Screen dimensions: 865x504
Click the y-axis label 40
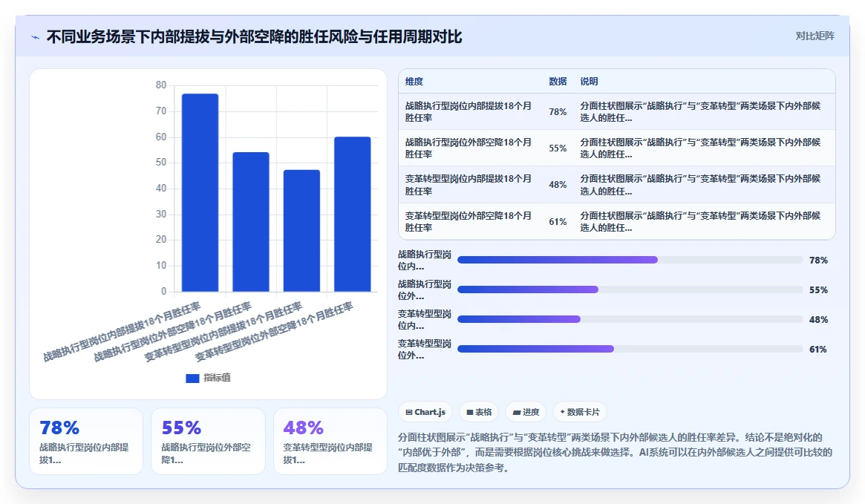(160, 188)
